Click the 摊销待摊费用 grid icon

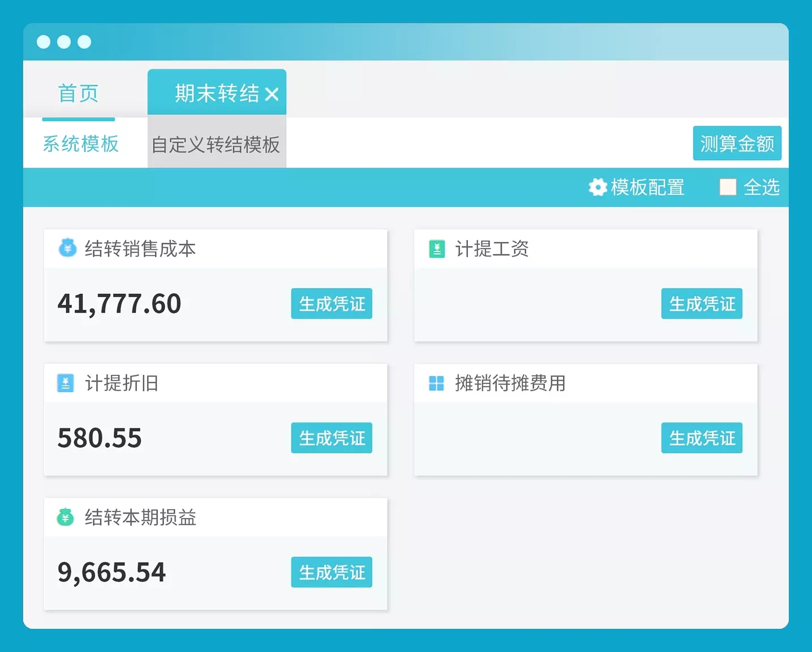436,383
